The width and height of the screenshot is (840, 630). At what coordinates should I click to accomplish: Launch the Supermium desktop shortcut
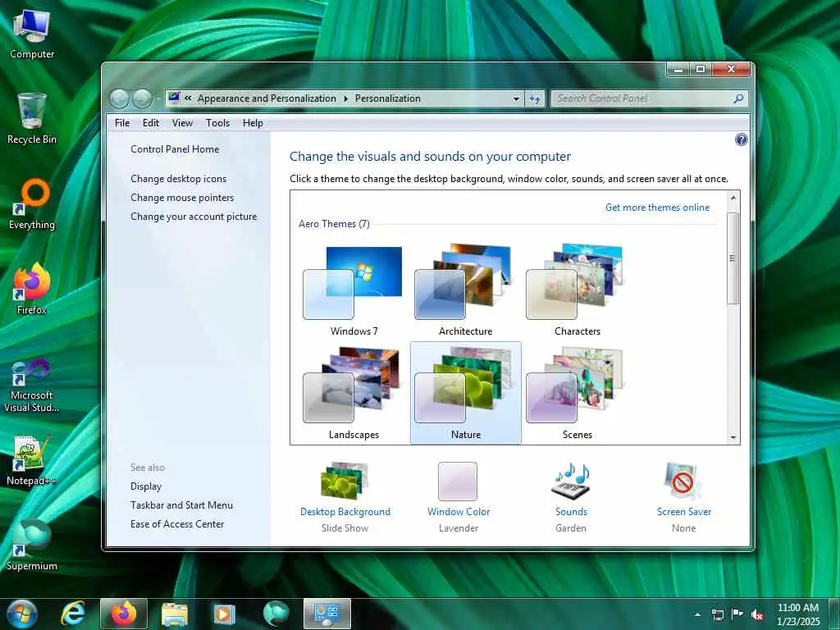[32, 546]
